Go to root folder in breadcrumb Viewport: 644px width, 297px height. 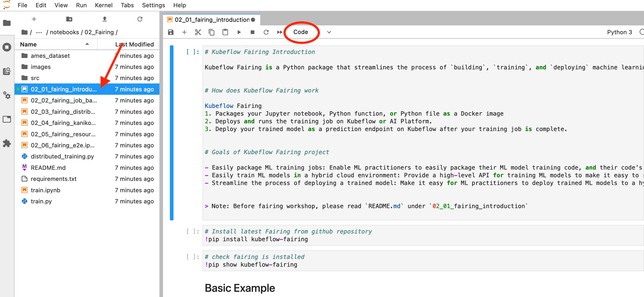(x=25, y=32)
